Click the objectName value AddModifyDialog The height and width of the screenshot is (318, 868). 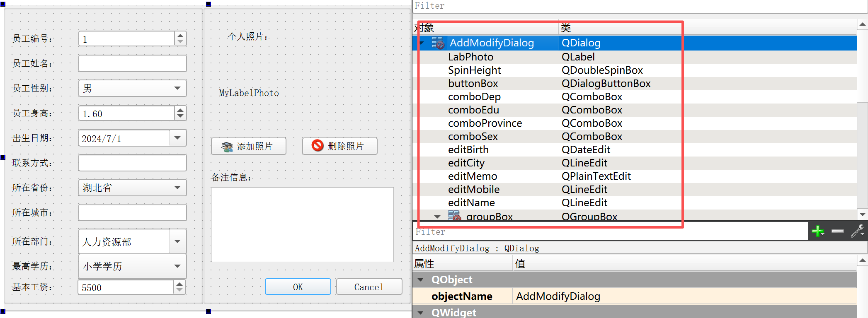coord(684,296)
